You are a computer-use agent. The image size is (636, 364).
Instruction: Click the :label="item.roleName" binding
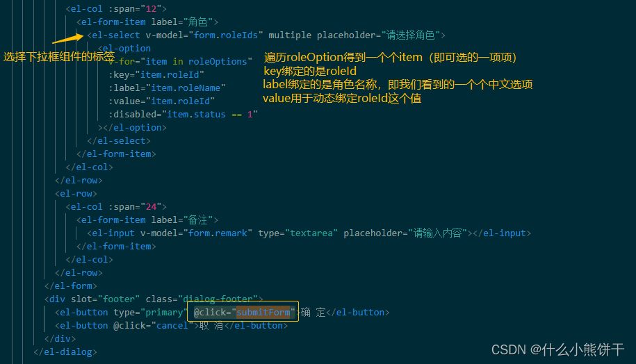pos(167,88)
